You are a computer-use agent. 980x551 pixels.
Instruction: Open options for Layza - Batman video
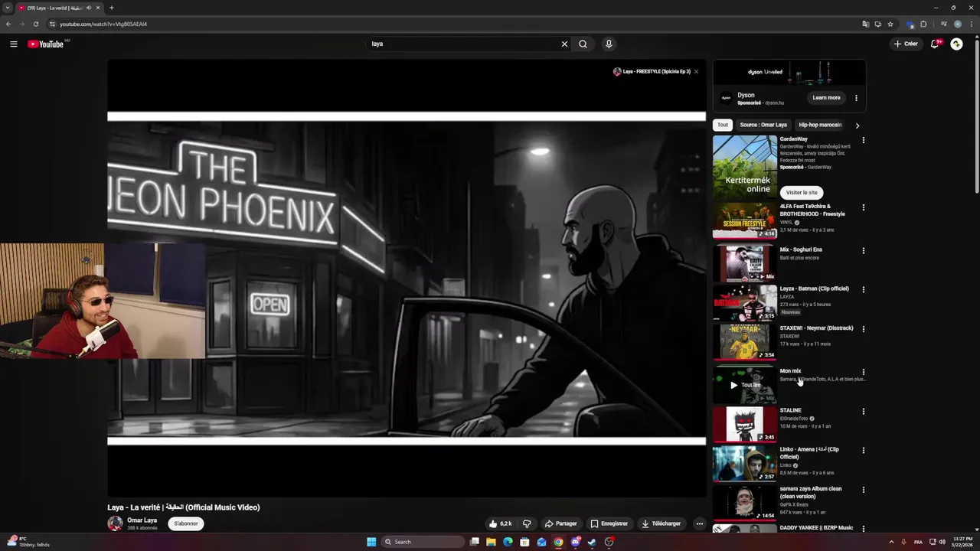pyautogui.click(x=863, y=289)
